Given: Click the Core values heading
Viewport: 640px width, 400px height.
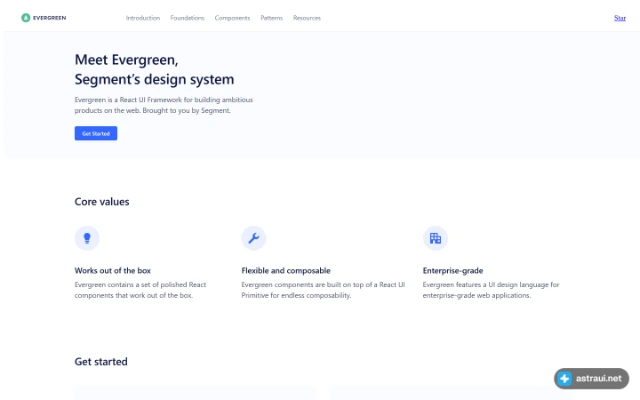Looking at the screenshot, I should click(102, 202).
